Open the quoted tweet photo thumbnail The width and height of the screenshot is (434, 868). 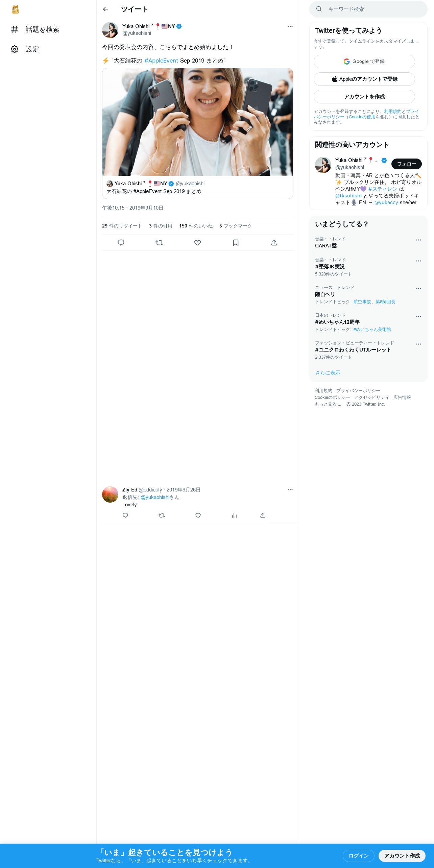tap(198, 122)
